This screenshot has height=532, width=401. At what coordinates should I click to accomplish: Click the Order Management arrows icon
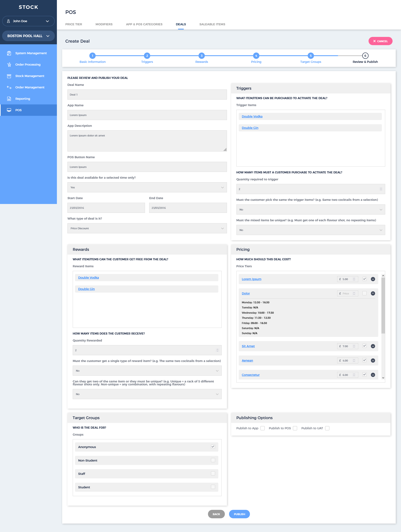tap(9, 87)
